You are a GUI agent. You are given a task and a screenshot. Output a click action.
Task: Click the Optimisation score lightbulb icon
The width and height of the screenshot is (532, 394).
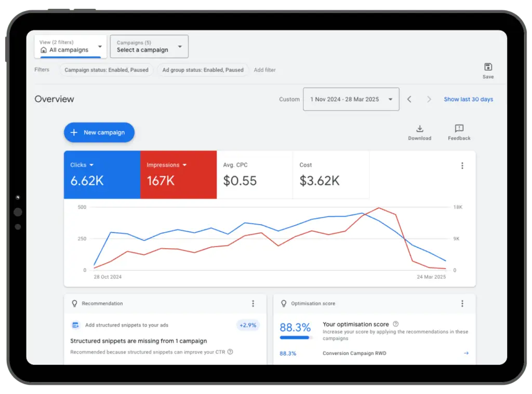point(284,303)
